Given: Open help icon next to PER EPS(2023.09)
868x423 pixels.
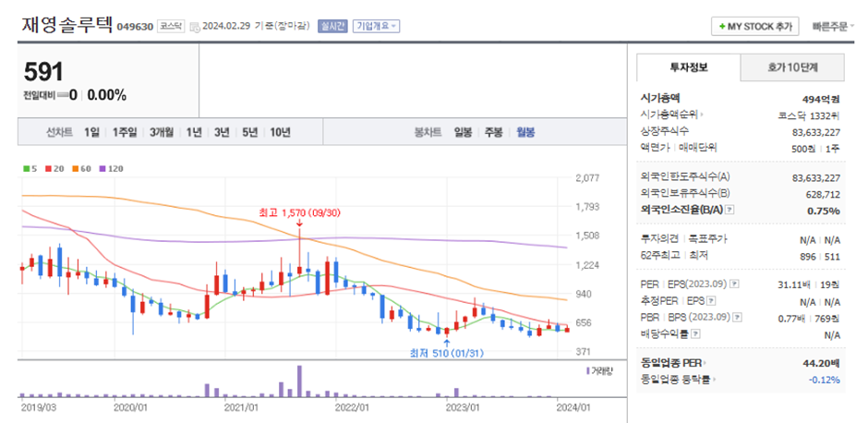Looking at the screenshot, I should 735,284.
